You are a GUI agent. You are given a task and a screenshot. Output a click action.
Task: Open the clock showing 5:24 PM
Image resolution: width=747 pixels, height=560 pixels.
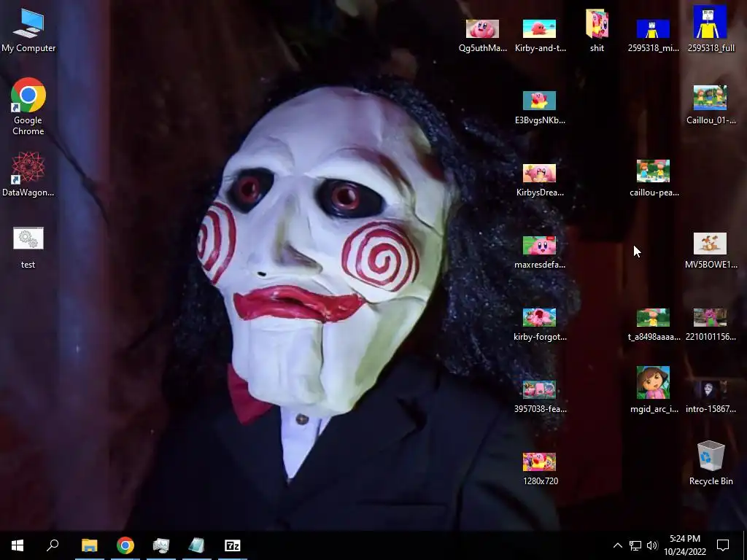[685, 545]
